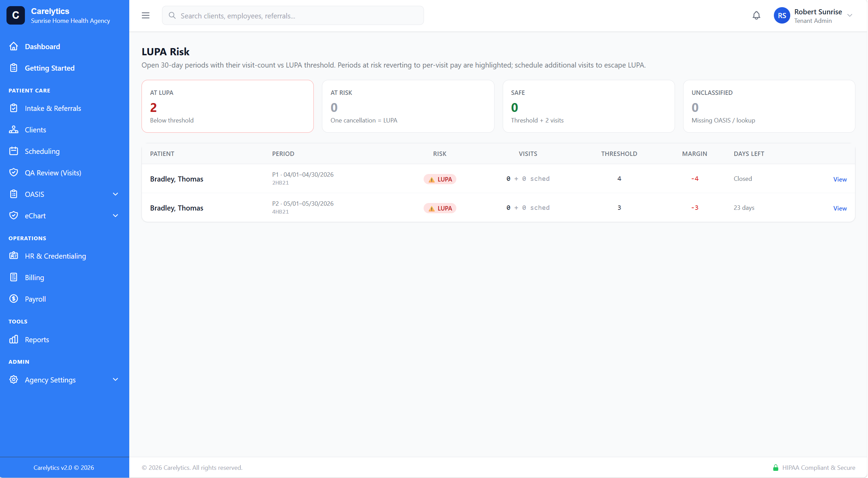Image resolution: width=868 pixels, height=478 pixels.
Task: Click the eChart shield icon
Action: click(14, 216)
